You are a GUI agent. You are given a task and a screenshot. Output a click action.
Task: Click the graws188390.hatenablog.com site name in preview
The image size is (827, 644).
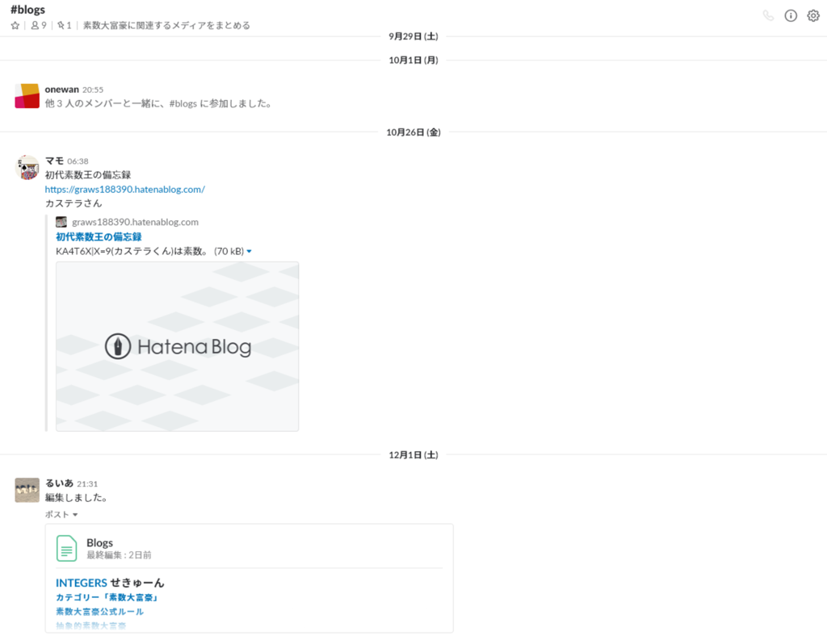[135, 222]
